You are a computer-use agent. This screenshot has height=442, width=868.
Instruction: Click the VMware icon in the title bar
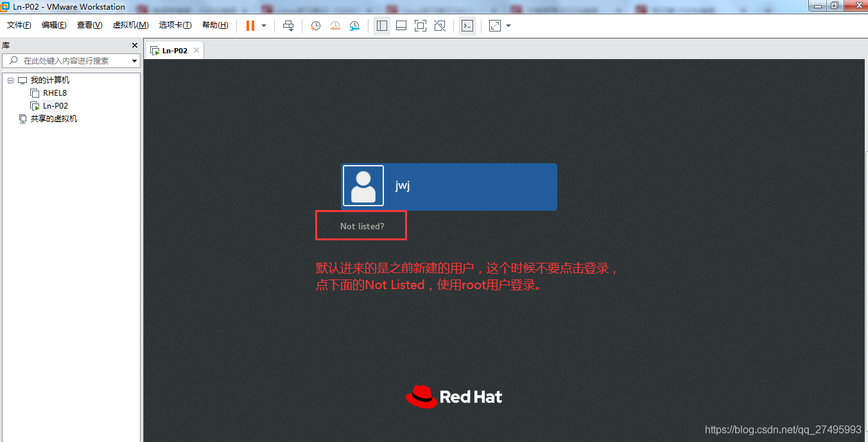pos(6,6)
